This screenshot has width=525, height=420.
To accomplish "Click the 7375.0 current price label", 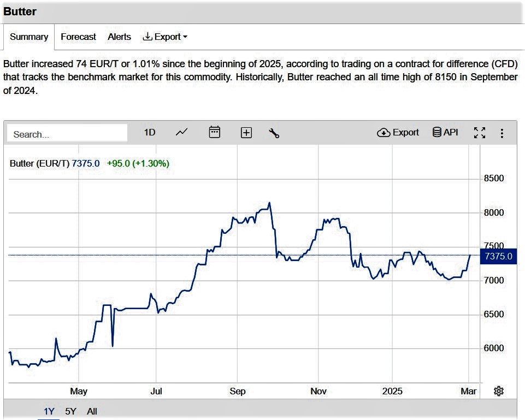I will click(x=498, y=256).
